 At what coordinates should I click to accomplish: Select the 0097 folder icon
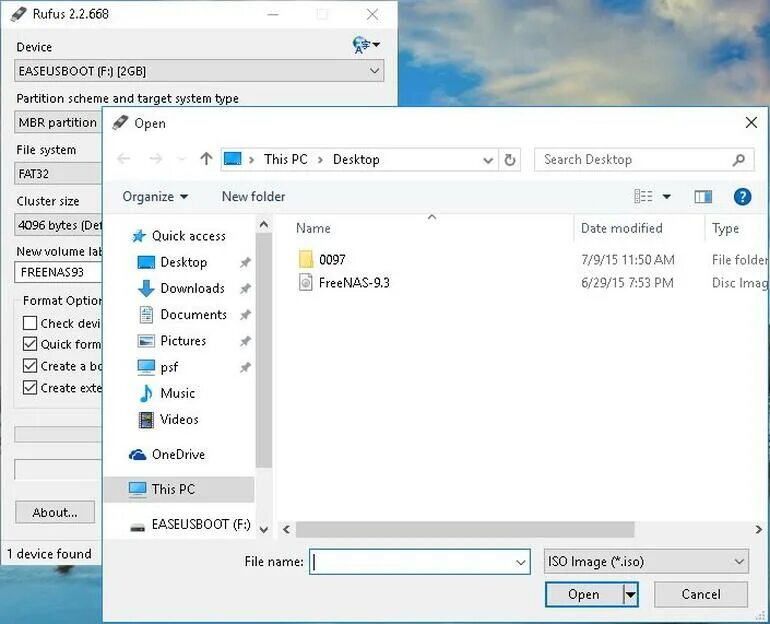coord(306,259)
